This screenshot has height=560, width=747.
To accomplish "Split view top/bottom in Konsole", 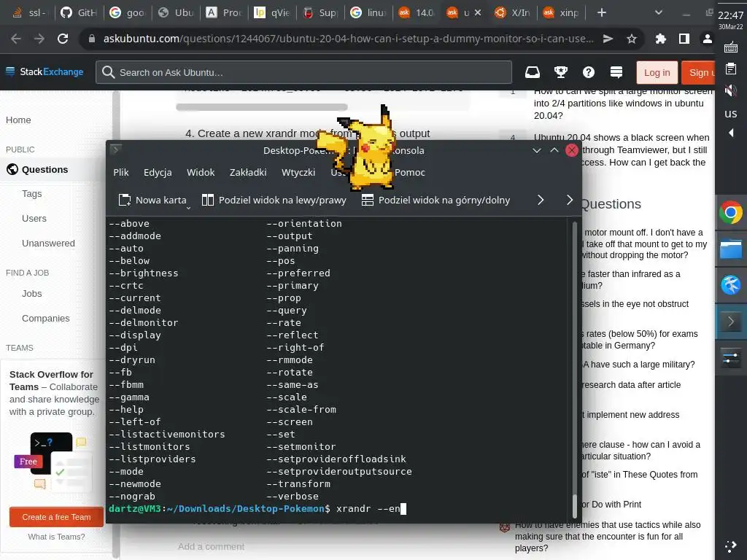I will [436, 200].
